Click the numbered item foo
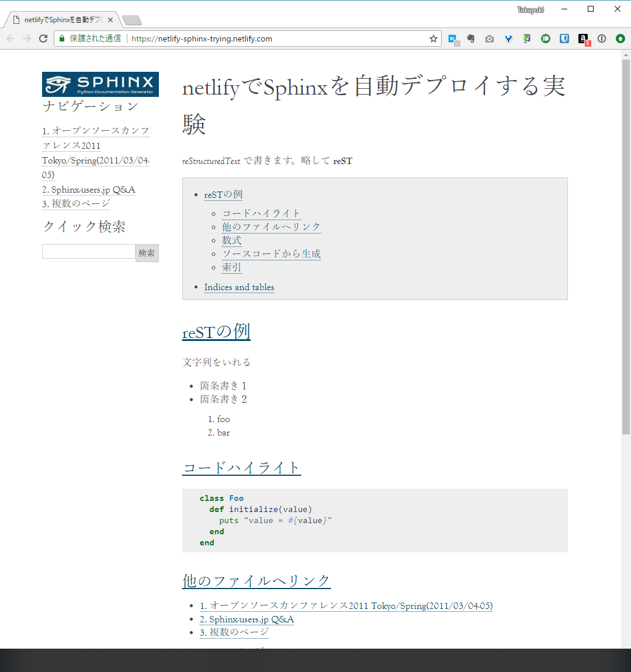Viewport: 631px width, 672px height. pos(223,419)
